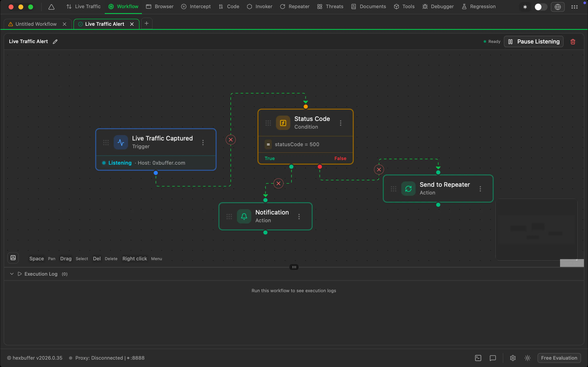Viewport: 588px width, 367px height.
Task: Open Send to Repeater node menu
Action: click(x=480, y=189)
